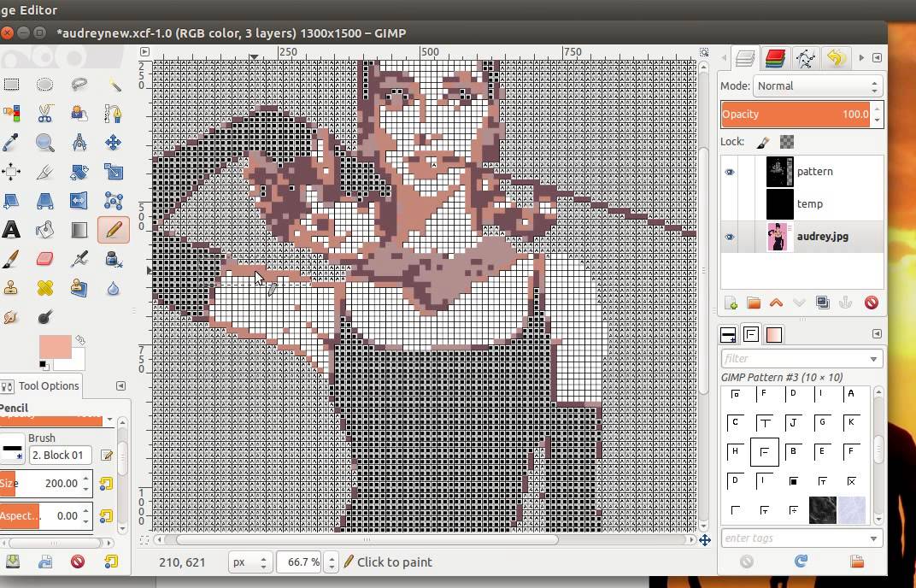This screenshot has width=916, height=588.
Task: Select the Text tool
Action: [11, 230]
